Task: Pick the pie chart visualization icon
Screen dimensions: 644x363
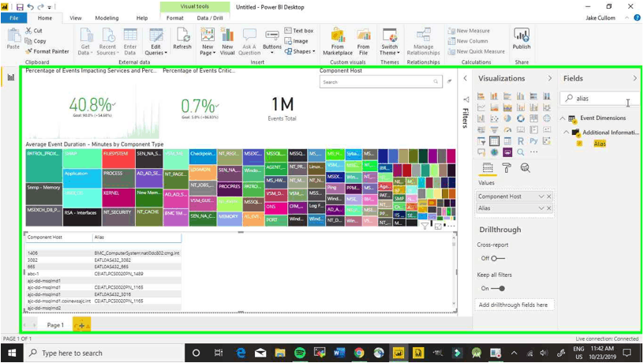Action: pyautogui.click(x=507, y=118)
